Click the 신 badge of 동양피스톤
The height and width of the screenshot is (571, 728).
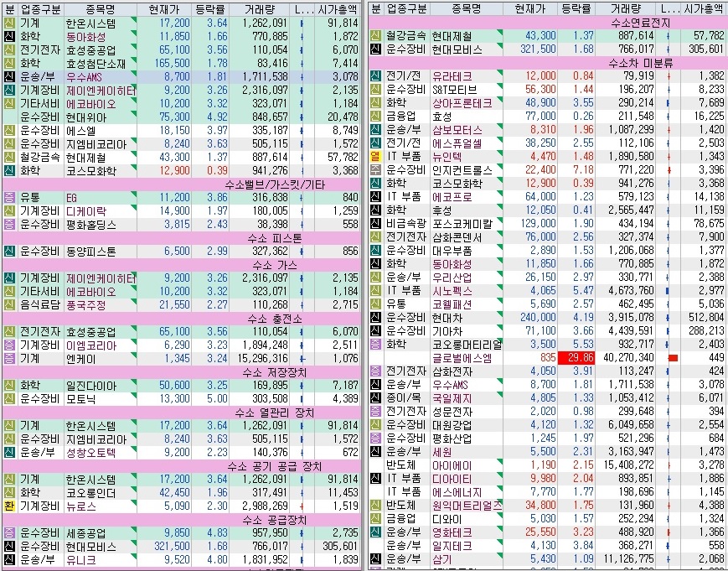(9, 252)
